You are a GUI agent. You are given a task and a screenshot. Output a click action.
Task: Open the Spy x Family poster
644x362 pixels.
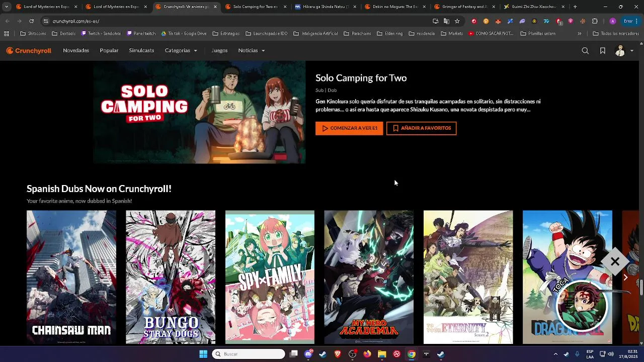(x=270, y=277)
